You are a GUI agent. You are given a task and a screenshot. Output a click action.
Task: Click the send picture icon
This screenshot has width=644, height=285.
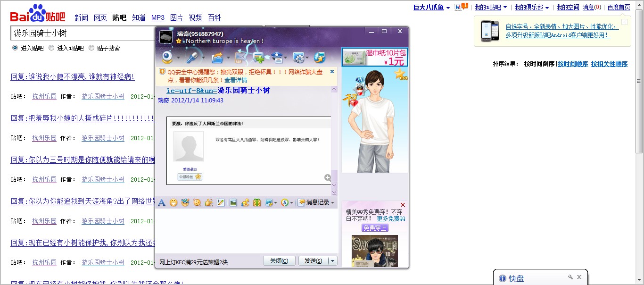[233, 202]
